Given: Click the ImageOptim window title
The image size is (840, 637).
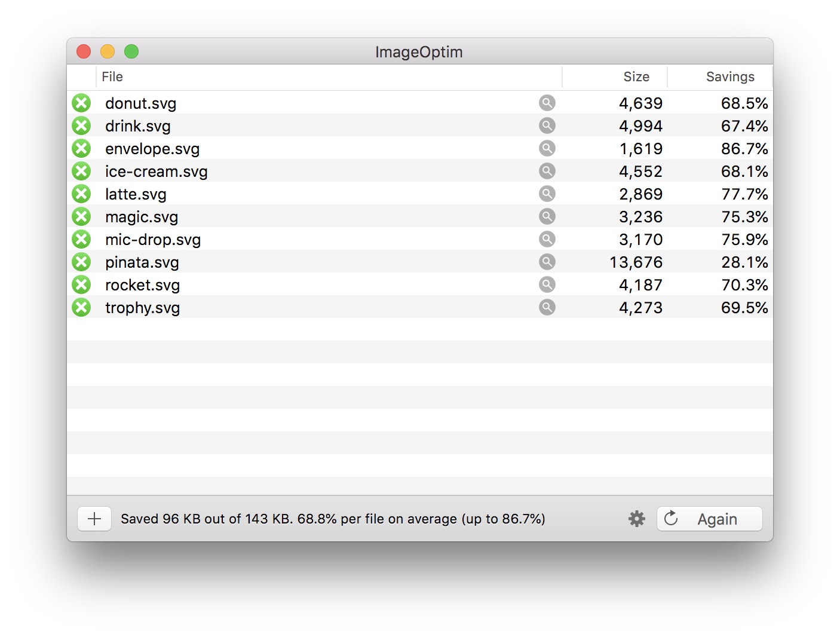Looking at the screenshot, I should 419,52.
